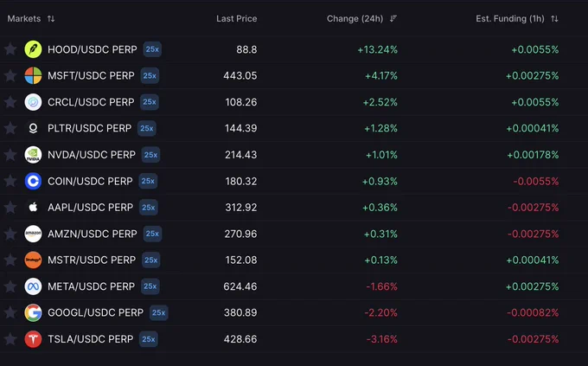Sort by Change (24h) descending icon
Image resolution: width=588 pixels, height=366 pixels.
(x=393, y=18)
